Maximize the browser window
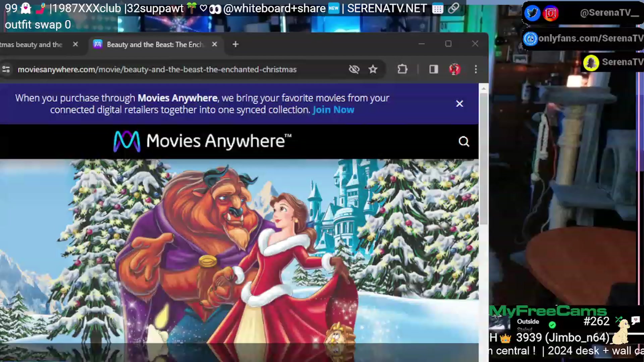This screenshot has width=644, height=362. (x=448, y=44)
